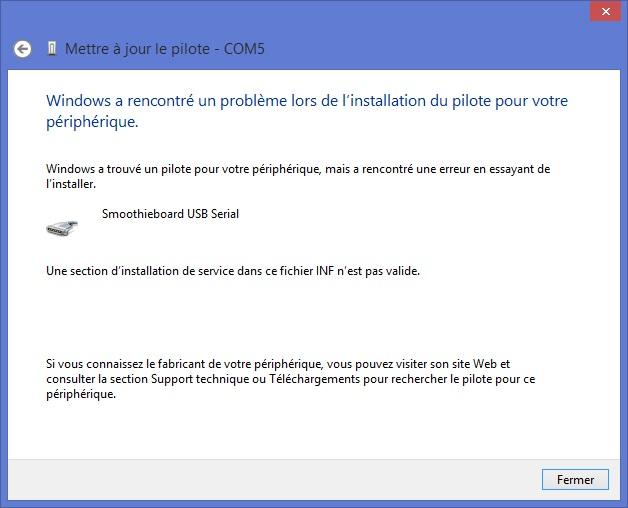Go back using the arrow icon
Image resolution: width=628 pixels, height=508 pixels.
22,49
